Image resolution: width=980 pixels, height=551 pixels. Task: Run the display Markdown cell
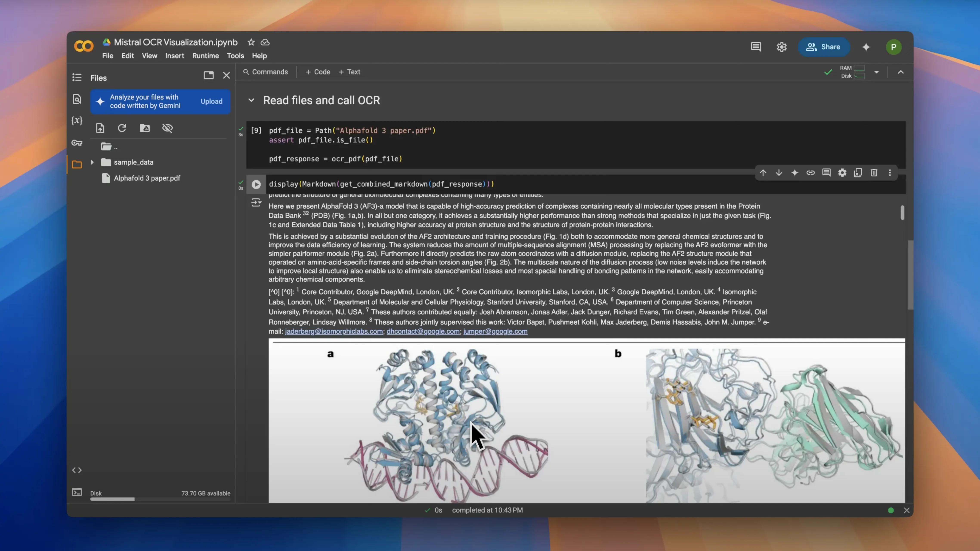256,184
